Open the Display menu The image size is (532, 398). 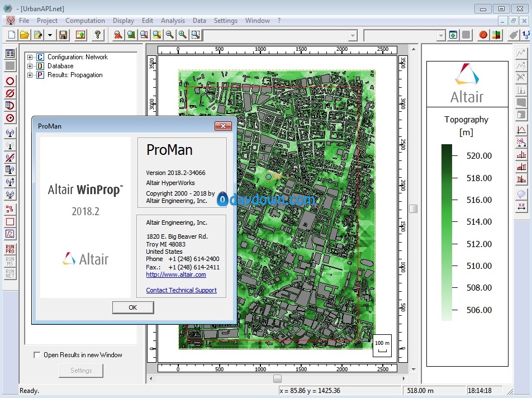123,21
